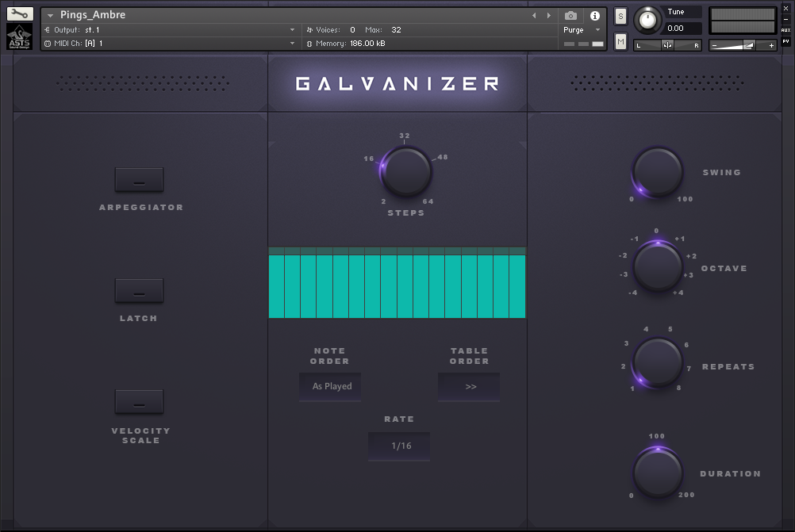Image resolution: width=795 pixels, height=532 pixels.
Task: Expand the Output st.1 dropdown arrow
Action: (292, 30)
